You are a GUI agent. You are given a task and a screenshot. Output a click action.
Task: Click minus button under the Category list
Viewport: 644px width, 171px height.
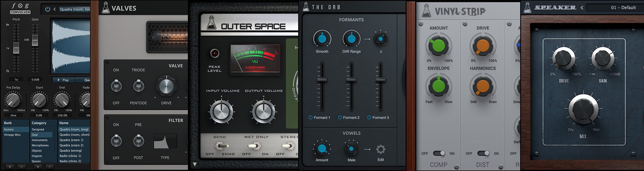(49, 167)
